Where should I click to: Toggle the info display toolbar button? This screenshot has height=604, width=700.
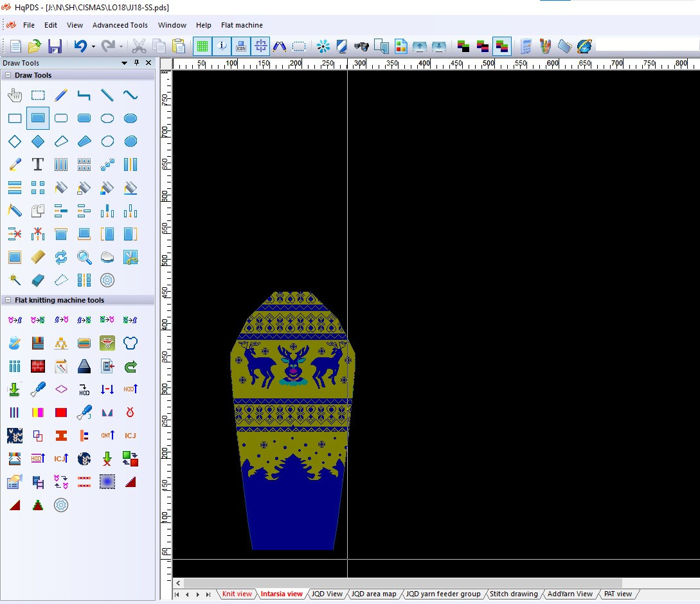coord(221,46)
